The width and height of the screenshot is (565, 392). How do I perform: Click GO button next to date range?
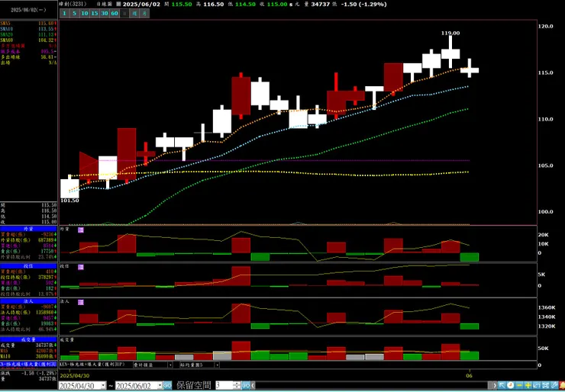coord(167,385)
